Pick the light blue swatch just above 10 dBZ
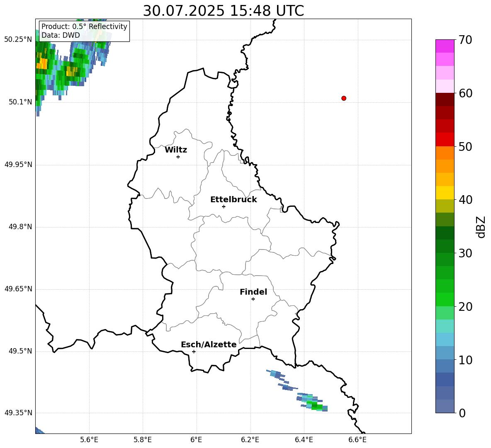 [445, 353]
